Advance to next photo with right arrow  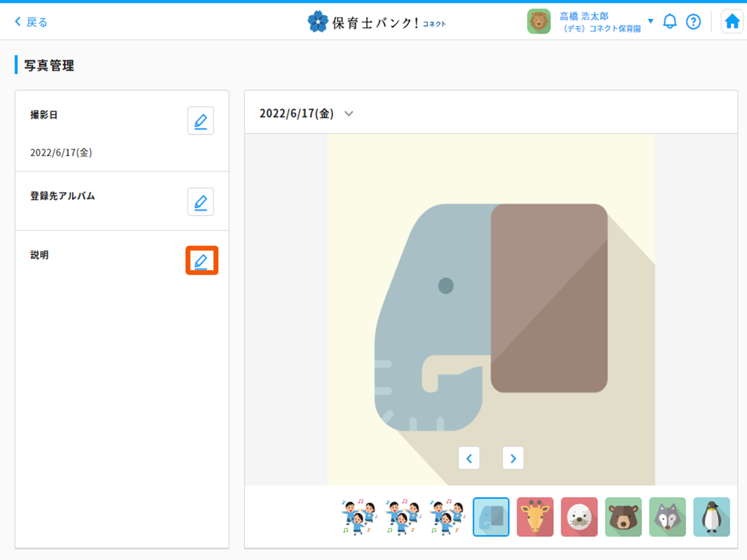pos(512,458)
